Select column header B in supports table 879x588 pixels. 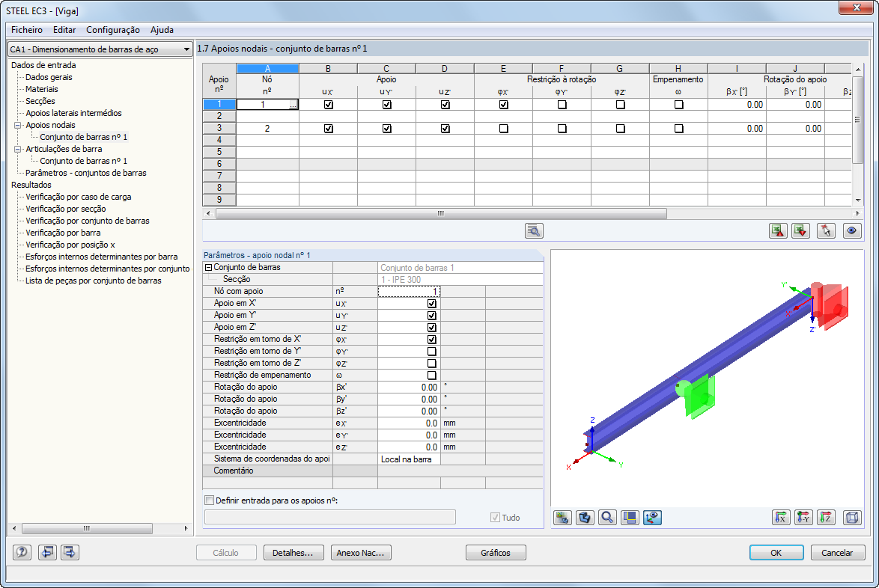pyautogui.click(x=328, y=68)
